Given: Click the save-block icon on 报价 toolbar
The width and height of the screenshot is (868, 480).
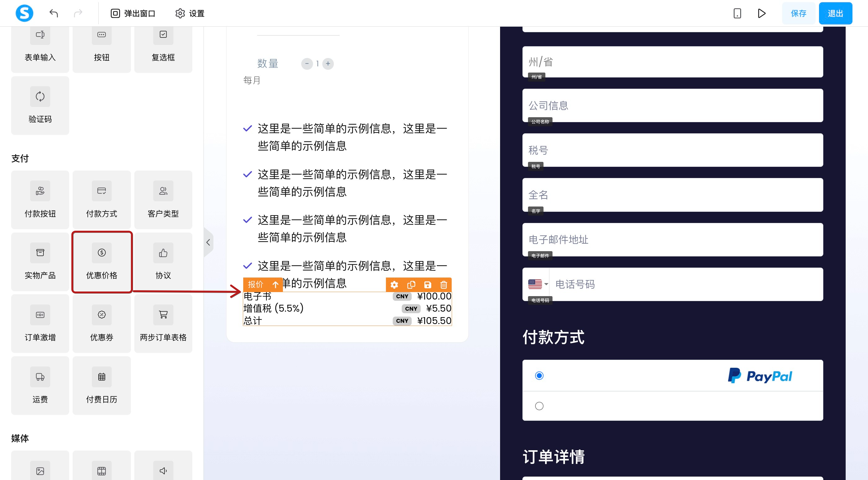Looking at the screenshot, I should [427, 285].
